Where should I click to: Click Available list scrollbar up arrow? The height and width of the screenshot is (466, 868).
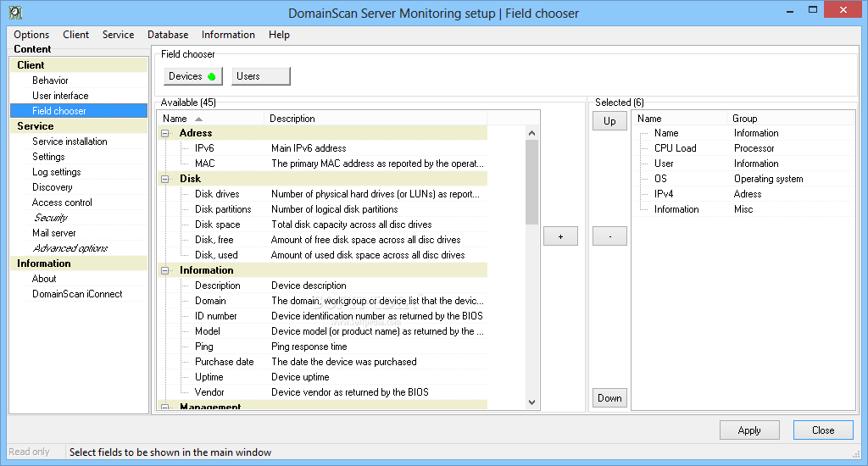531,133
